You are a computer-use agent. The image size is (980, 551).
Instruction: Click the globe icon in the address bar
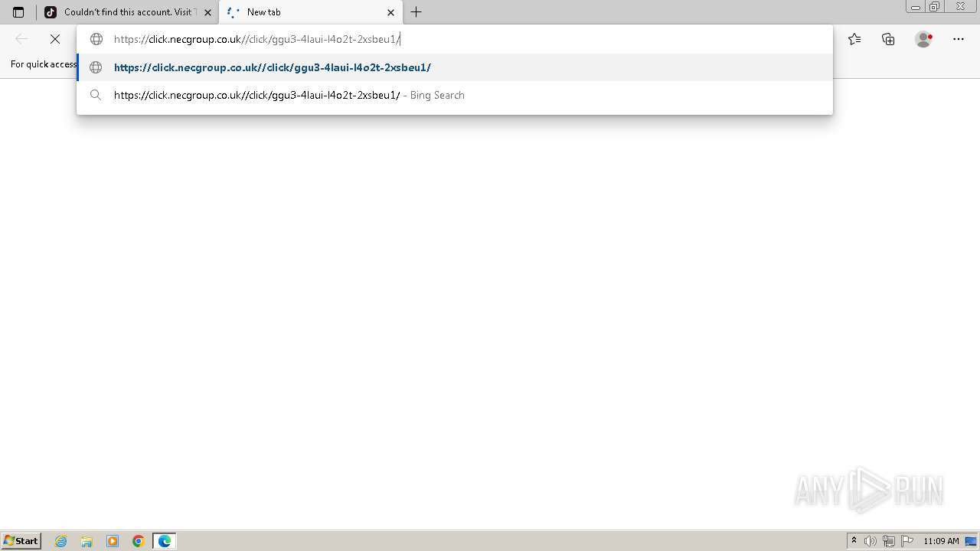point(96,39)
